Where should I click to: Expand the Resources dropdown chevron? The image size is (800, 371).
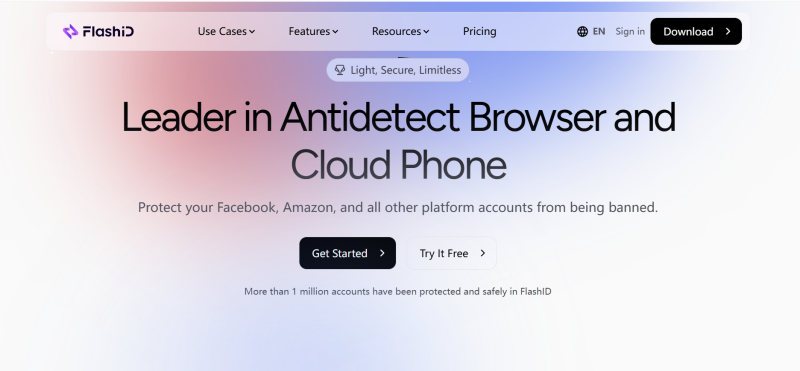(x=426, y=32)
